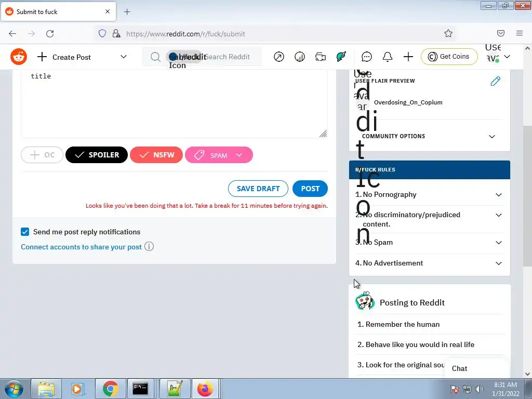
Task: Open Windows Start menu
Action: pyautogui.click(x=14, y=389)
